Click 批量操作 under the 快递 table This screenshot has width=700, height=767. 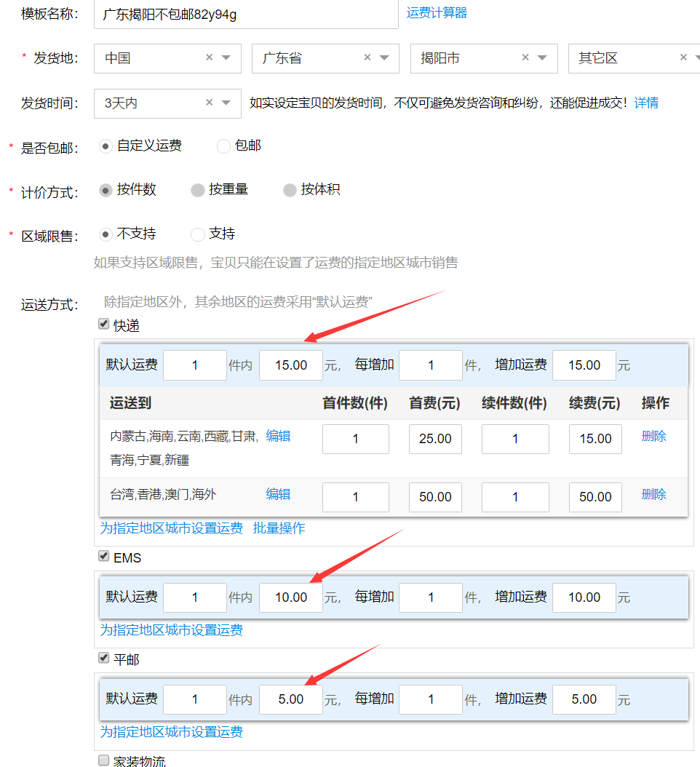coord(279,528)
